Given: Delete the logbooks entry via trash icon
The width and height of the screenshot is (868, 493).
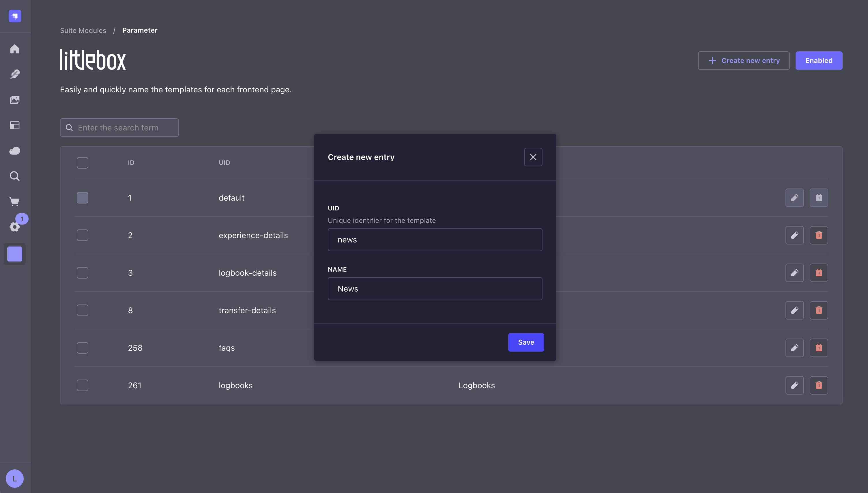Looking at the screenshot, I should (x=819, y=385).
